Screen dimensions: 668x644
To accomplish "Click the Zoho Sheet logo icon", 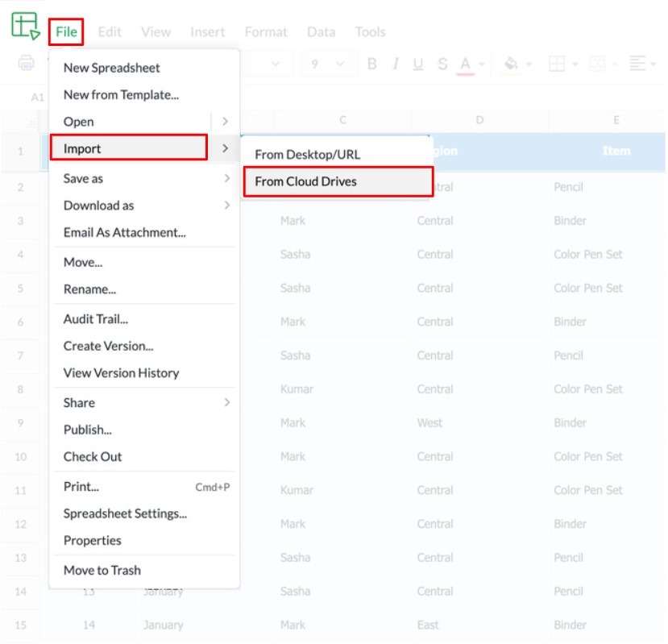I will click(x=25, y=26).
